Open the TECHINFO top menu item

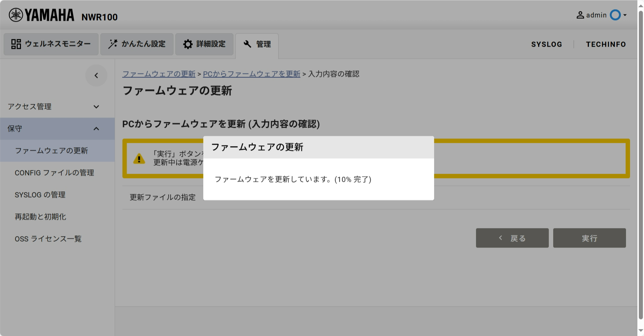[605, 44]
